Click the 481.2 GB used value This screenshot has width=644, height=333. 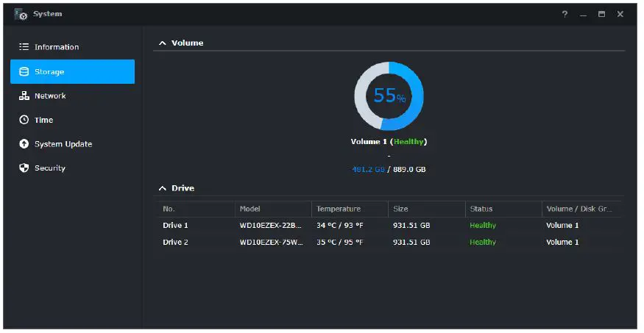tap(369, 169)
